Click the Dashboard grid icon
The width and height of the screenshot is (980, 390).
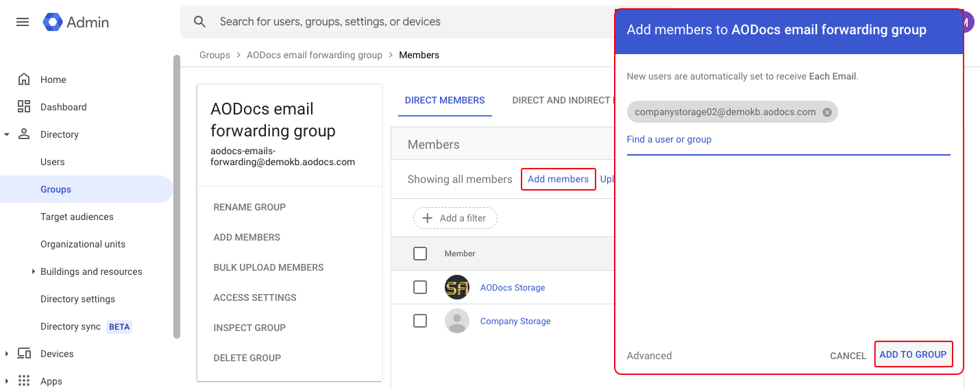[24, 107]
